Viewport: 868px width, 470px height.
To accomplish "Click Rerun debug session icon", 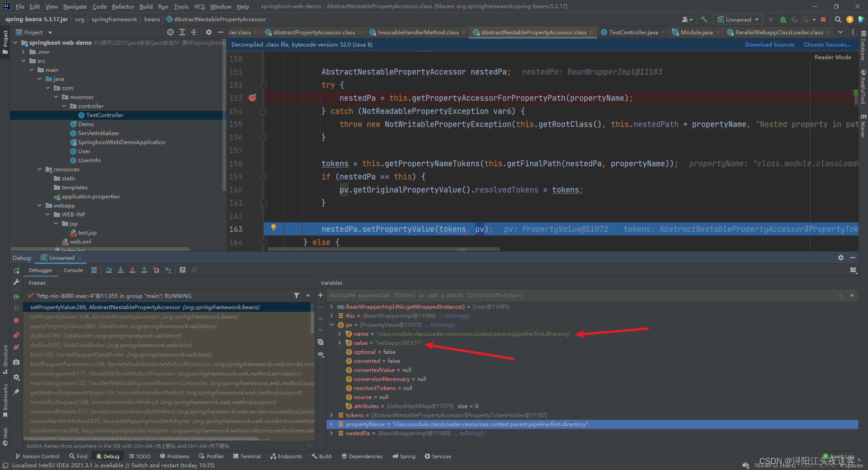I will point(16,270).
